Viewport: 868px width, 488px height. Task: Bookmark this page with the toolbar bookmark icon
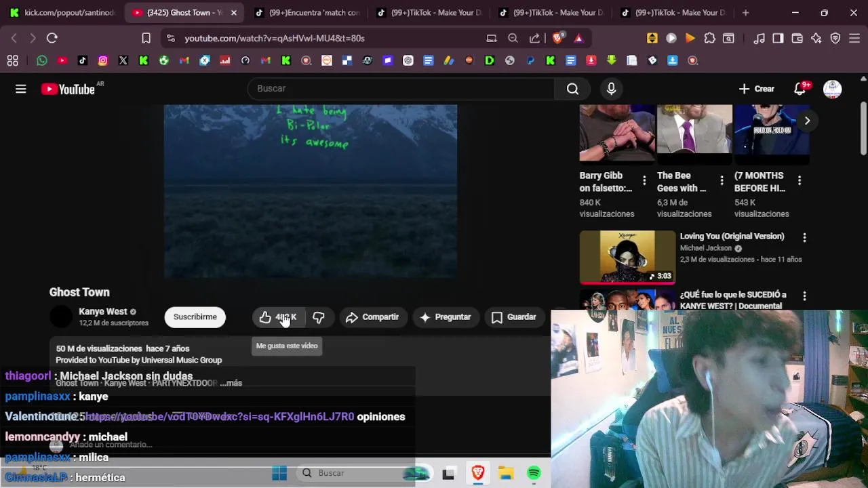146,39
